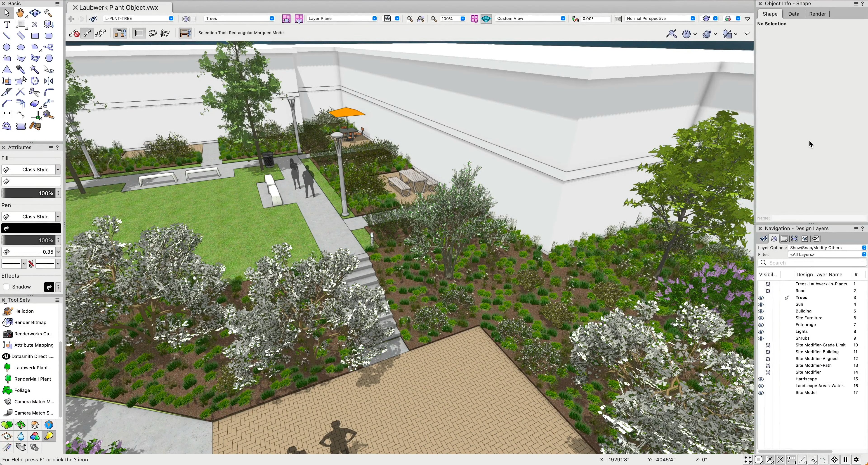Image resolution: width=868 pixels, height=465 pixels.
Task: Select the Mirror tool
Action: pyautogui.click(x=49, y=81)
